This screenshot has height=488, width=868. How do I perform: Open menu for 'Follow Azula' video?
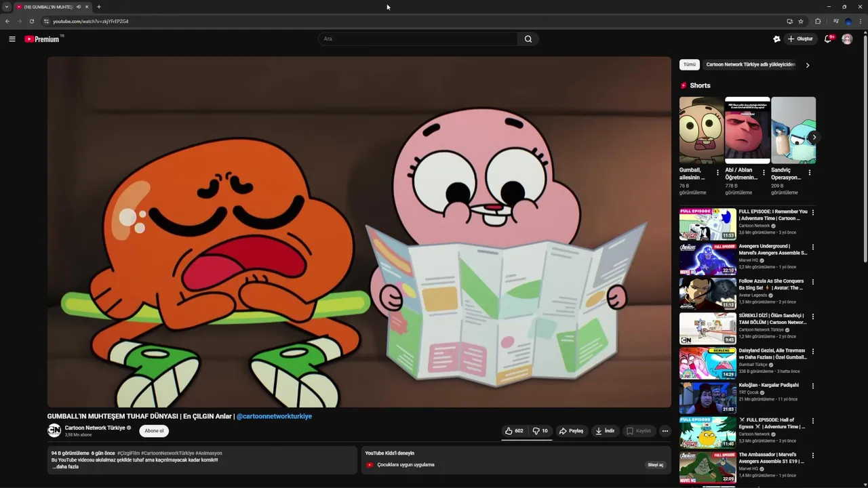point(812,282)
